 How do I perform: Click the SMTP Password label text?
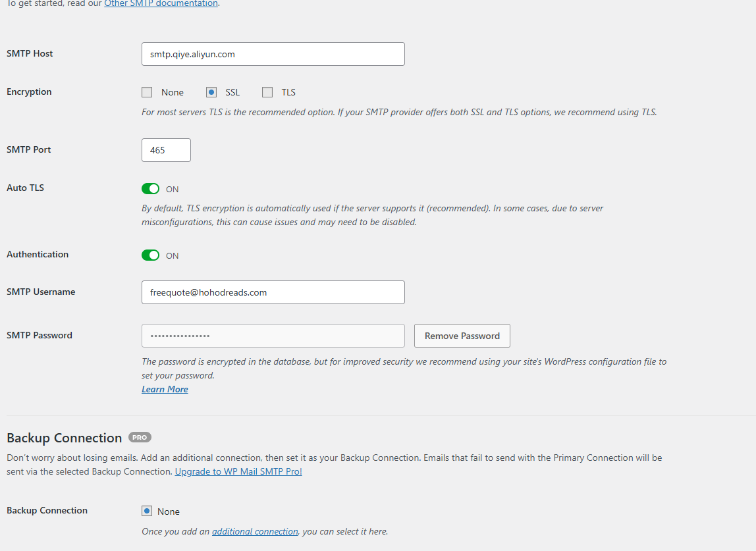point(40,335)
